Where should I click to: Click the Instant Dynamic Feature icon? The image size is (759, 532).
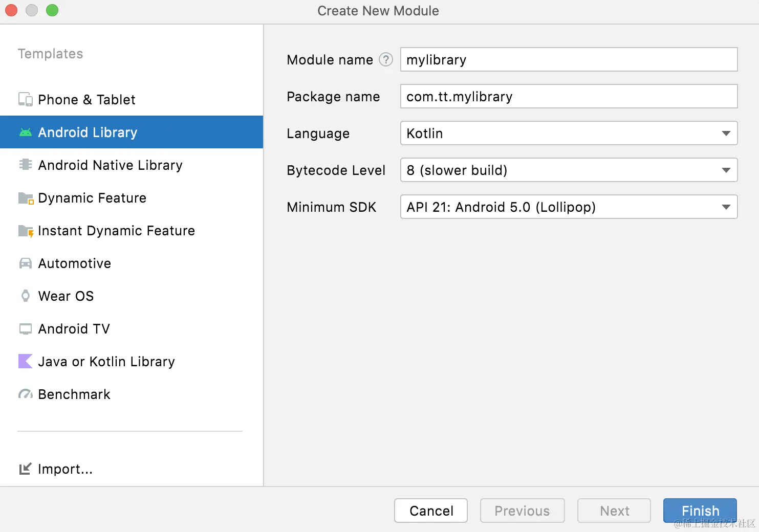(26, 231)
